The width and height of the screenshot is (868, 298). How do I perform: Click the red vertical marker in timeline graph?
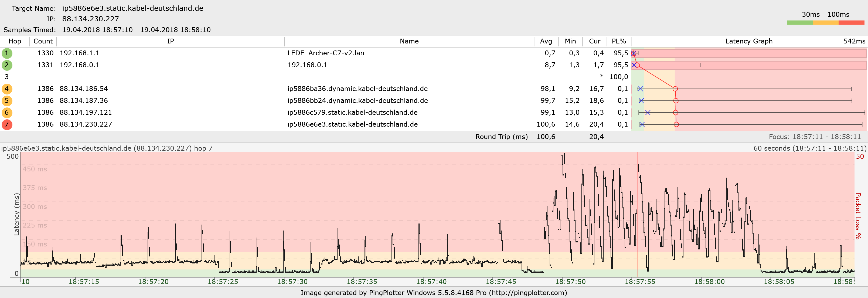click(x=638, y=214)
